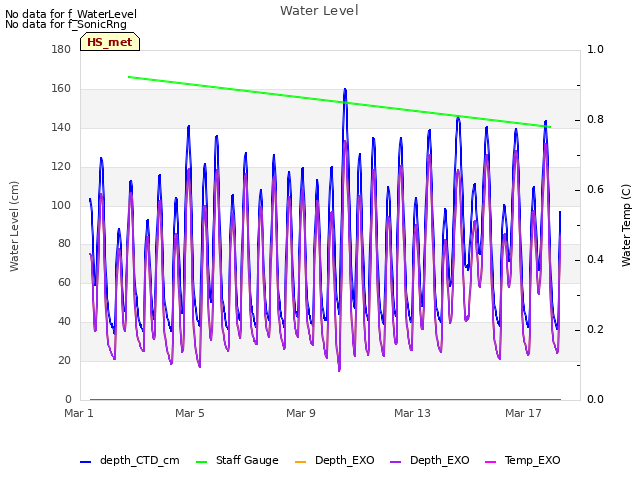Toggle the Staff Gauge legend entry

point(237,460)
